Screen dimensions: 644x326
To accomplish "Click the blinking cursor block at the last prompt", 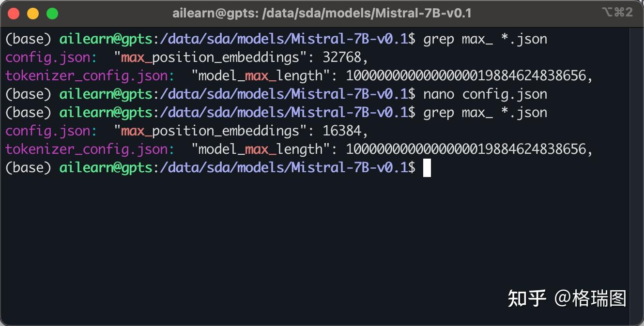I will [x=427, y=168].
